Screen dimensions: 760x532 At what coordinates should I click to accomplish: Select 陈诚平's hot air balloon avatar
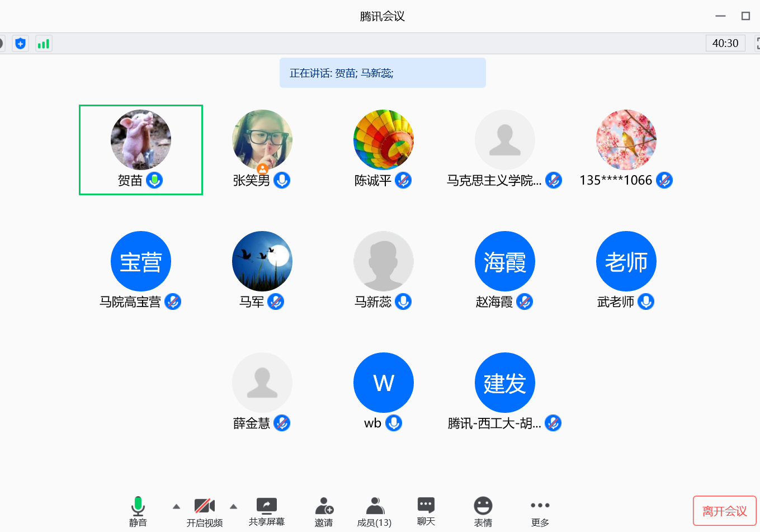tap(384, 140)
